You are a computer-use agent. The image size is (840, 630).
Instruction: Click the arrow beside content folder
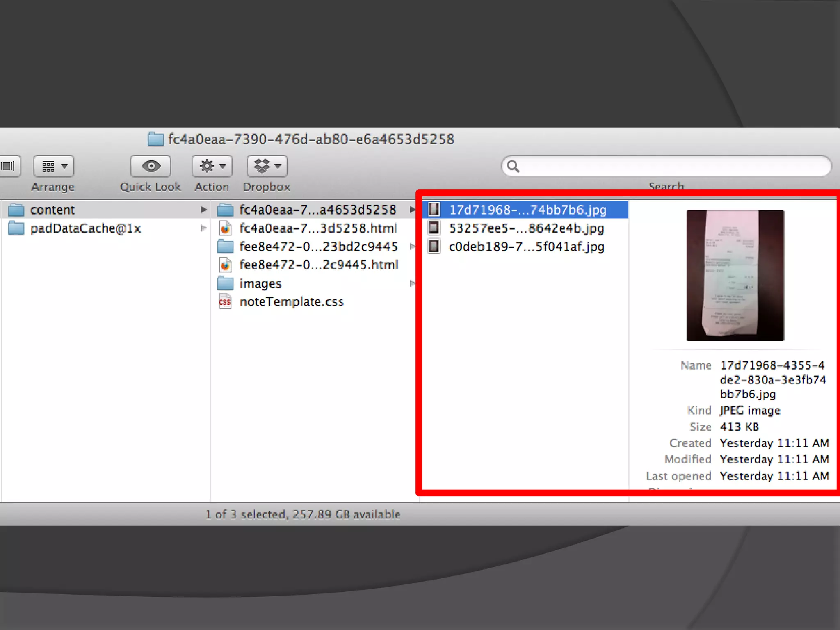[203, 210]
